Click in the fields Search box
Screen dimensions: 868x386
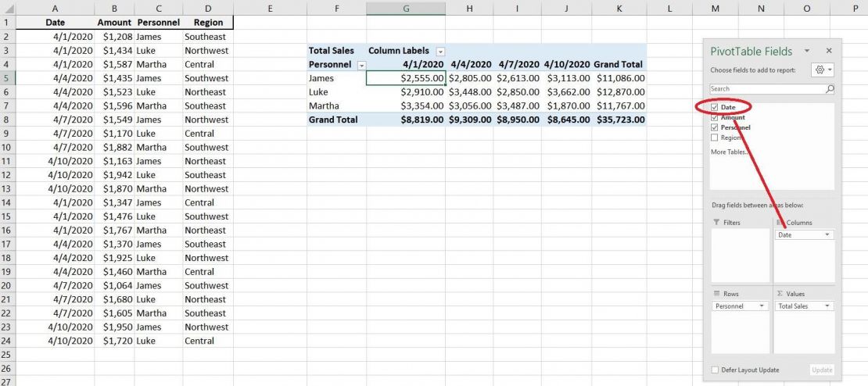point(766,88)
